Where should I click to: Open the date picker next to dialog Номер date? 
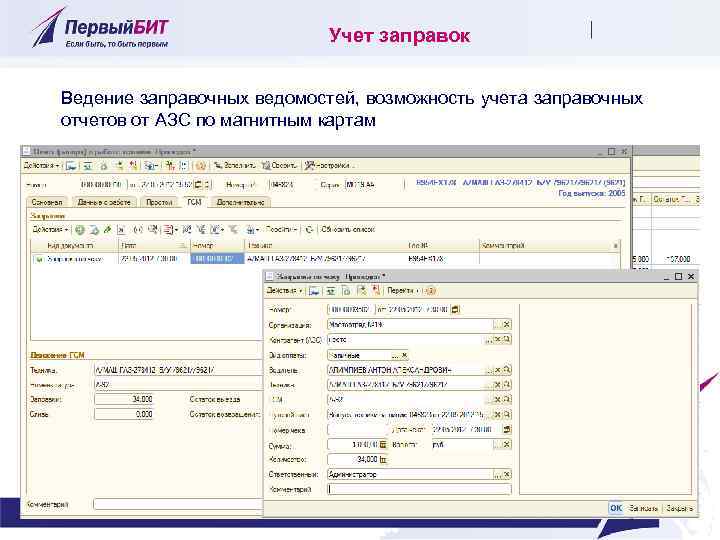[x=455, y=309]
